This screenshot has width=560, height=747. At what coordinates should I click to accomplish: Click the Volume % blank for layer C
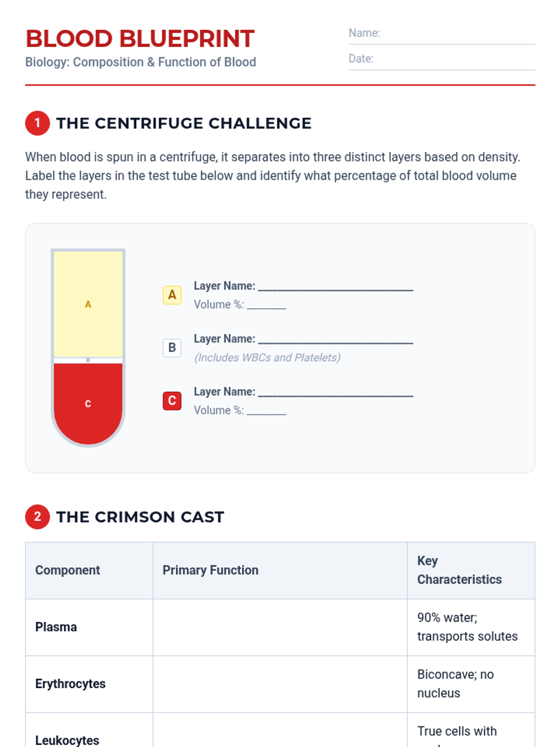point(266,411)
